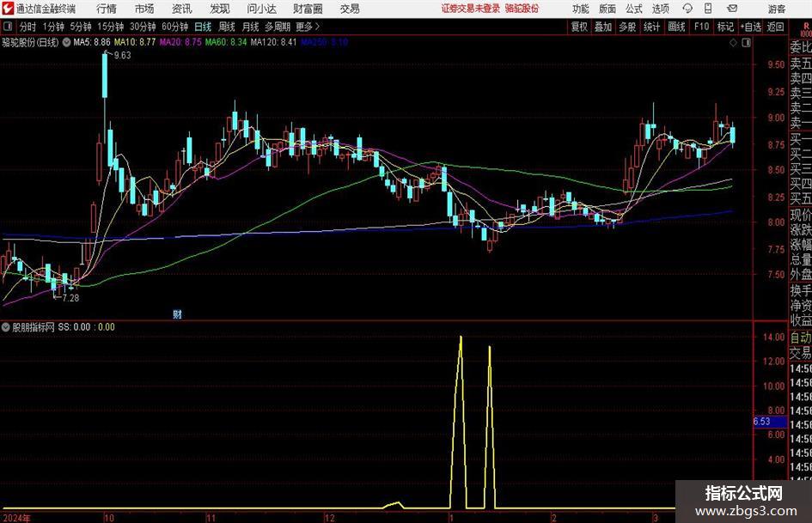Switch to the 5分钟 period
The width and height of the screenshot is (812, 523).
[x=81, y=27]
